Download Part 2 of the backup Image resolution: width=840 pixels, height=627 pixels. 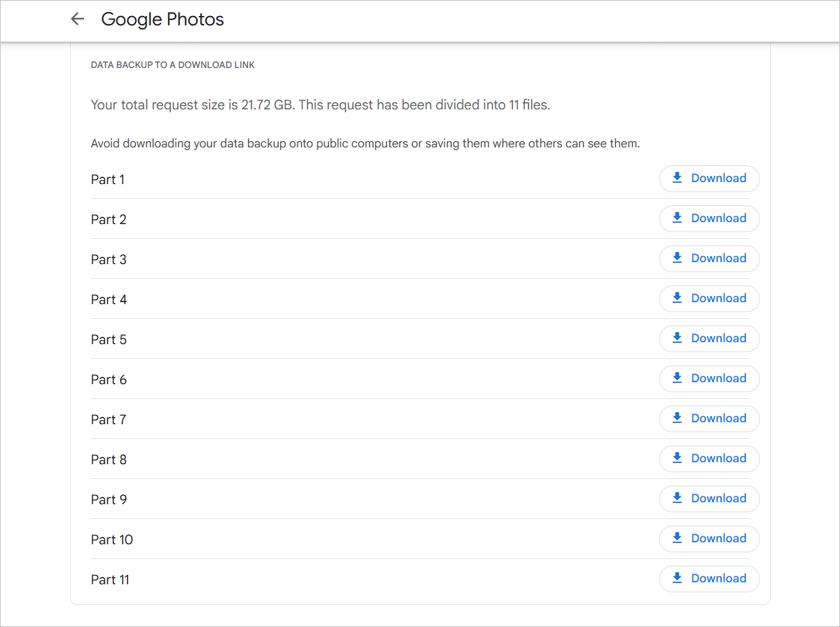click(x=709, y=218)
